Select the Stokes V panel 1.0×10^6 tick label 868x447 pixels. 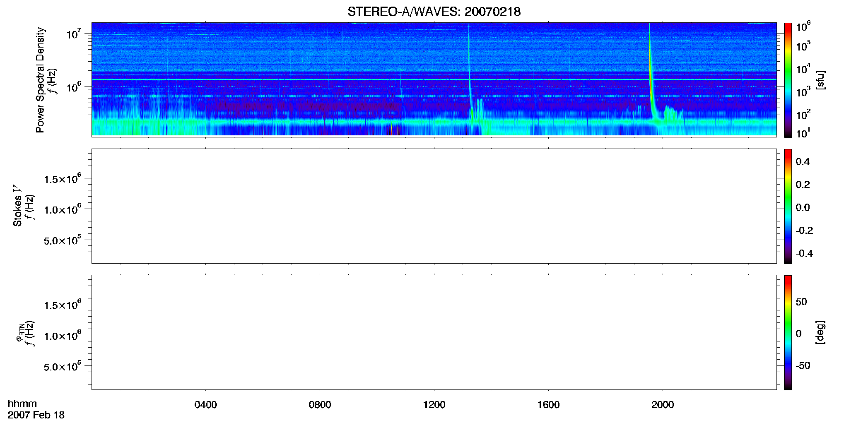tap(63, 209)
